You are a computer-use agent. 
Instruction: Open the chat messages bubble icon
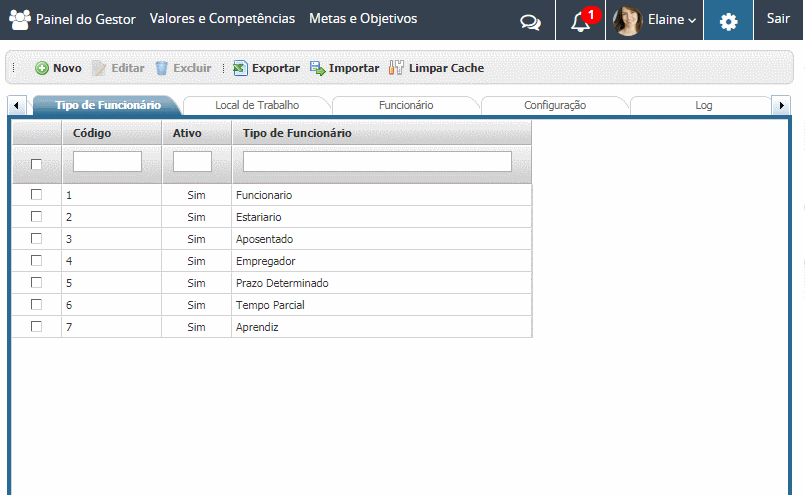click(x=531, y=21)
